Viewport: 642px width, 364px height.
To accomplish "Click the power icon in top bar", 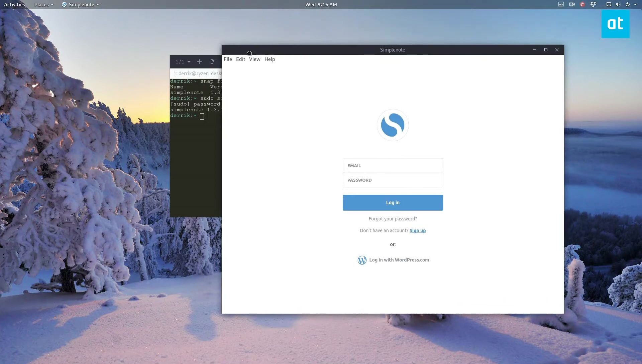I will point(628,4).
